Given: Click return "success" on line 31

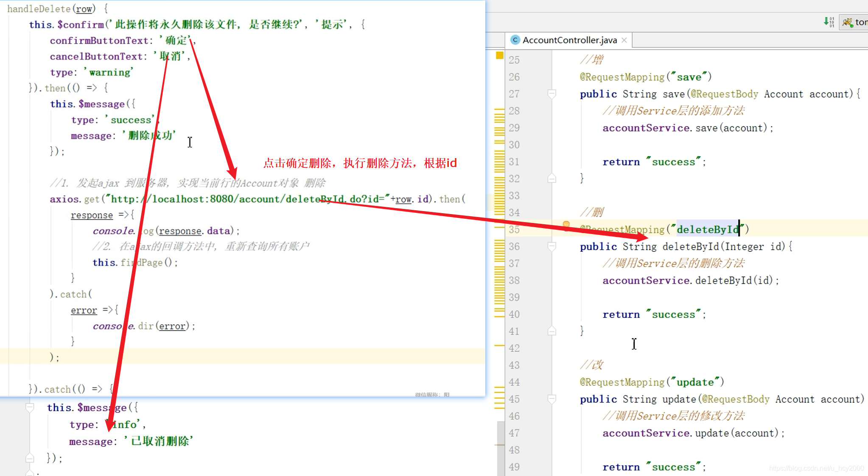Looking at the screenshot, I should click(654, 162).
